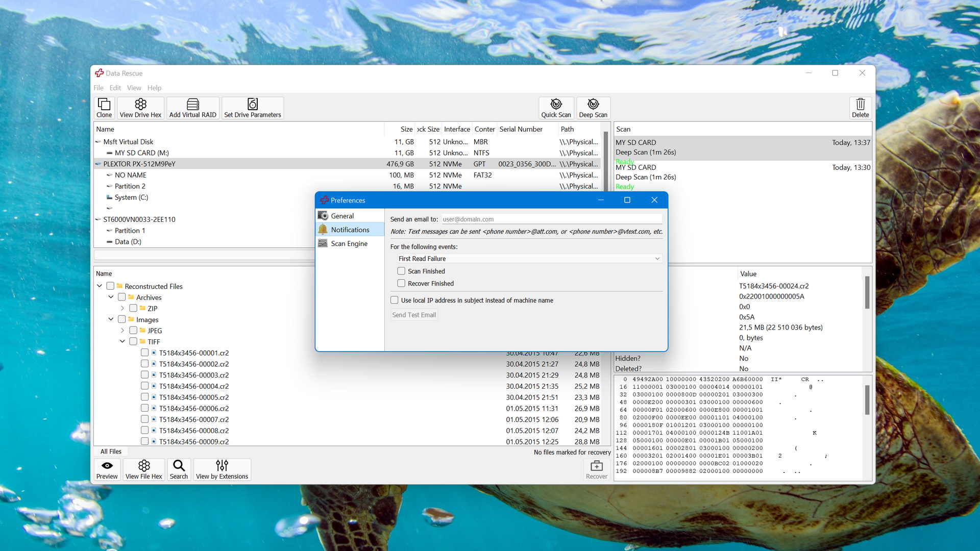Select General tab in Preferences
Screen dimensions: 980x551
[x=342, y=215]
